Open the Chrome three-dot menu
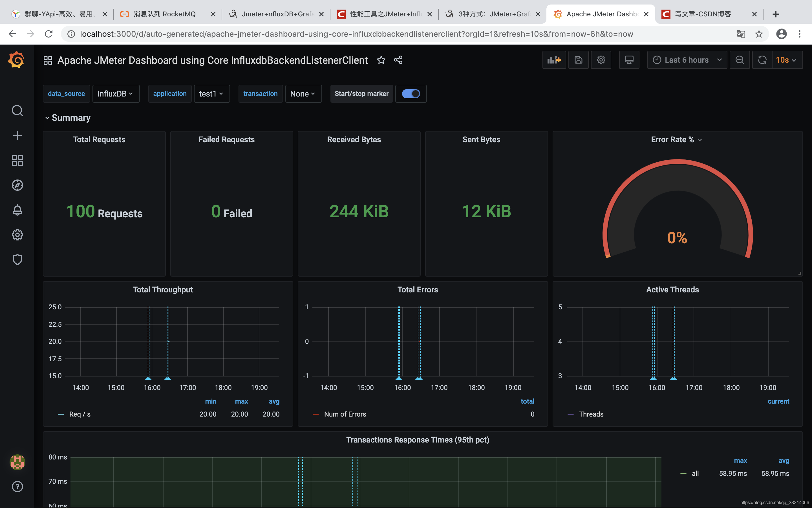This screenshot has width=812, height=508. point(800,34)
